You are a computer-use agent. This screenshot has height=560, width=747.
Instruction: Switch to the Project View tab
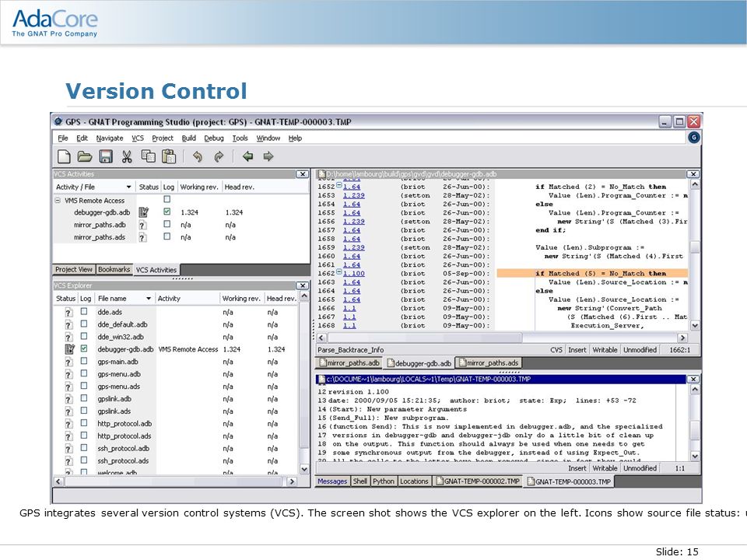(74, 270)
